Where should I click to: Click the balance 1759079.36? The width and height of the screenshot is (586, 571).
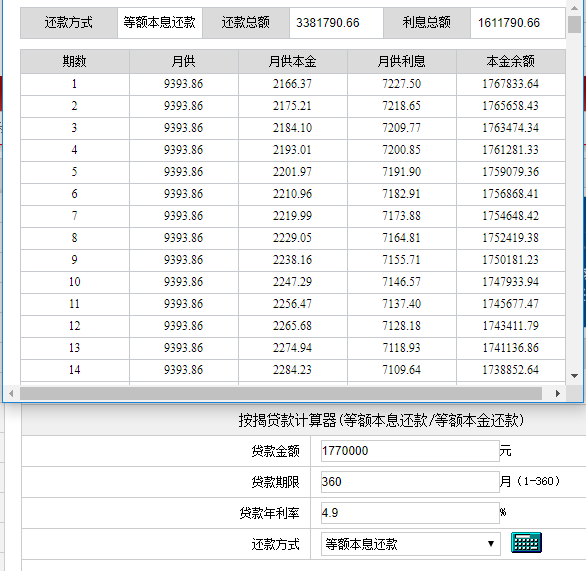pyautogui.click(x=511, y=172)
